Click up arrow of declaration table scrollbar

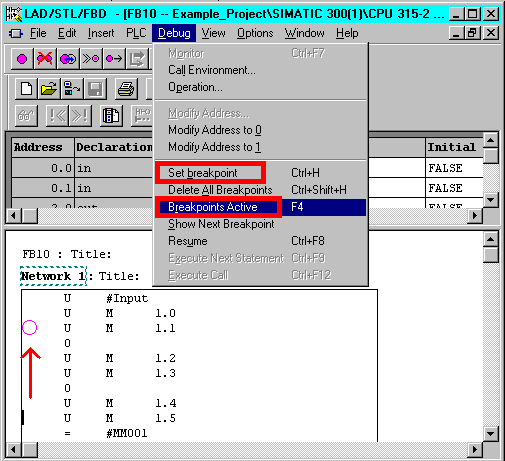(x=490, y=140)
